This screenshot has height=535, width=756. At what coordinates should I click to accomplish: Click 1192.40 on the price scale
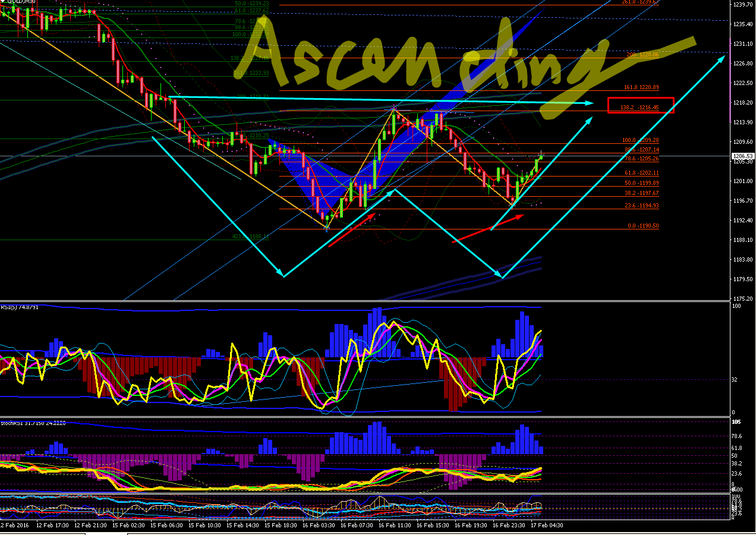point(742,221)
